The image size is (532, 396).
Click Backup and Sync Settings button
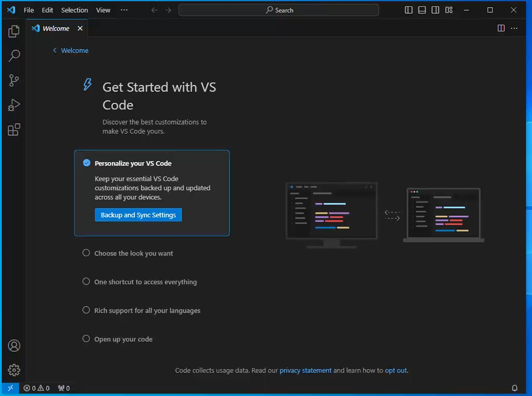click(138, 215)
